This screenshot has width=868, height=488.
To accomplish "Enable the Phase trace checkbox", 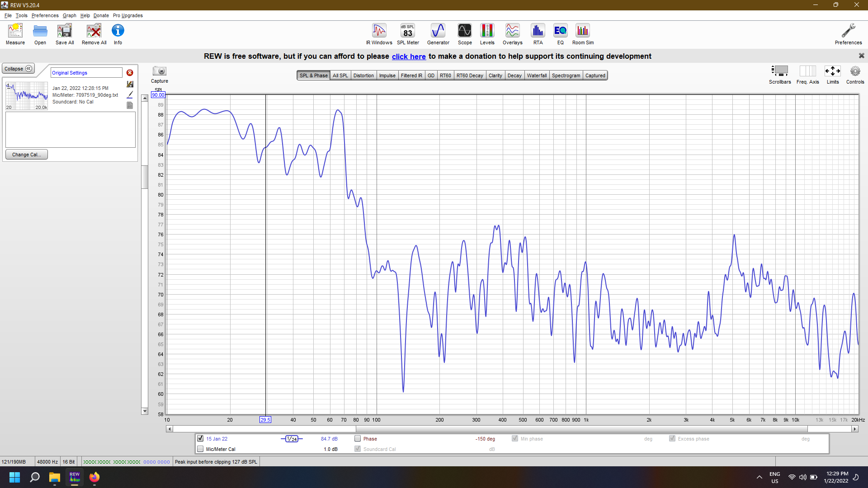I will pyautogui.click(x=358, y=439).
